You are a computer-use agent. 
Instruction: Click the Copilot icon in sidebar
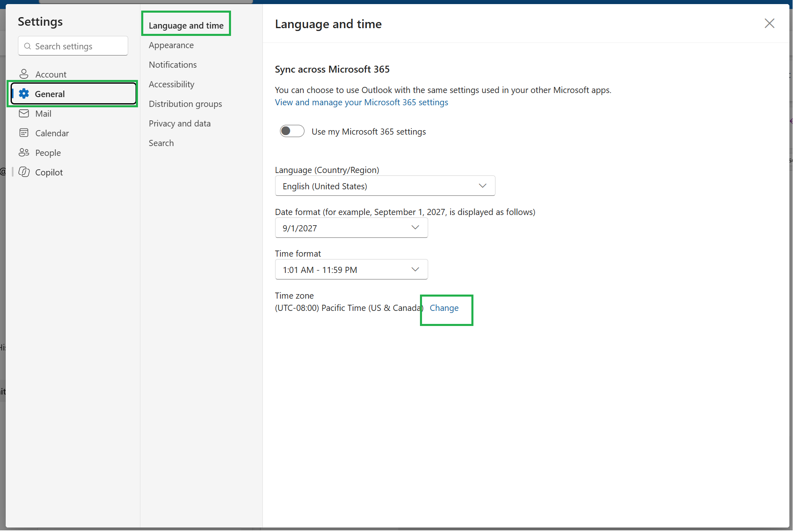coord(24,172)
